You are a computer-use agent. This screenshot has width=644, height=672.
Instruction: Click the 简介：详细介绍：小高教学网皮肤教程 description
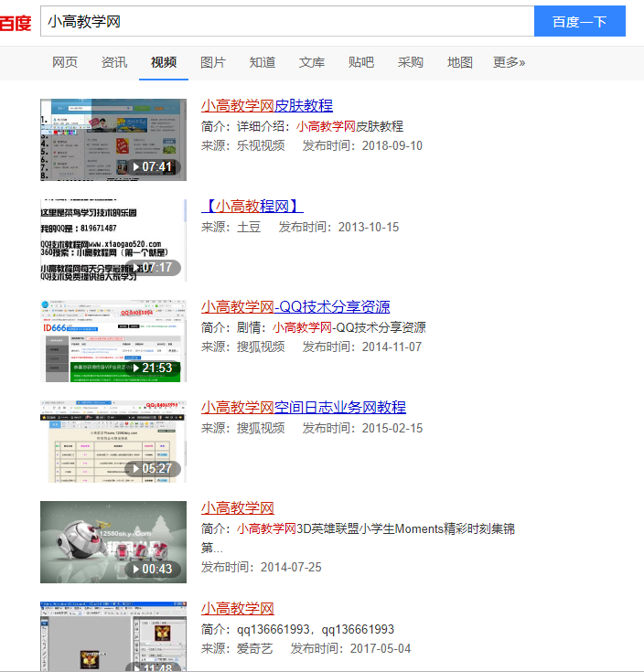coord(302,126)
